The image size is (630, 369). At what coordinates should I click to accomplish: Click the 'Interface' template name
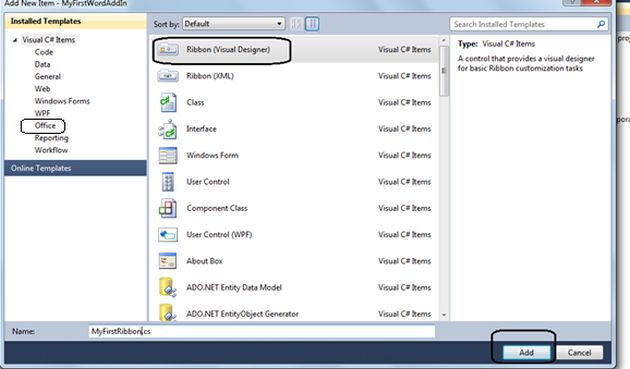pyautogui.click(x=201, y=129)
